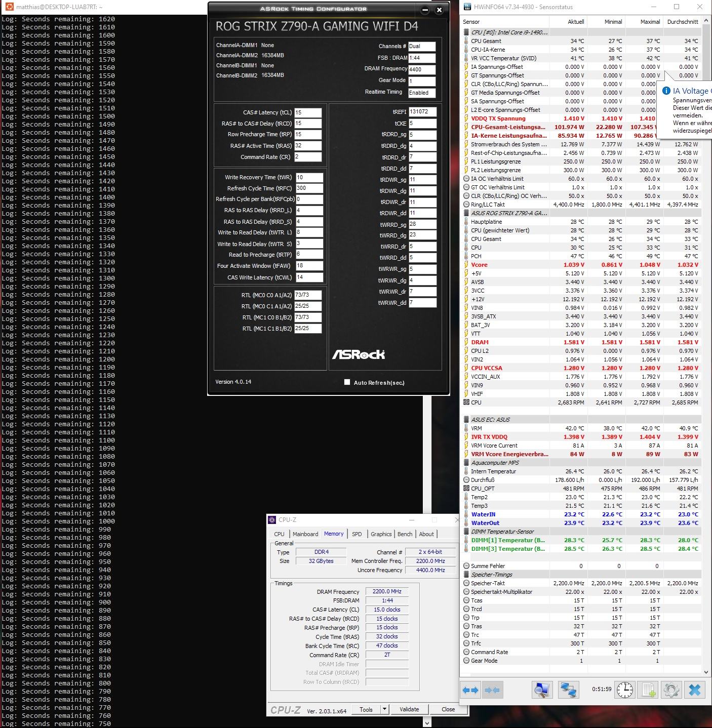Open the HWiNFO system summary monitor icon
The height and width of the screenshot is (728, 712).
pyautogui.click(x=542, y=690)
